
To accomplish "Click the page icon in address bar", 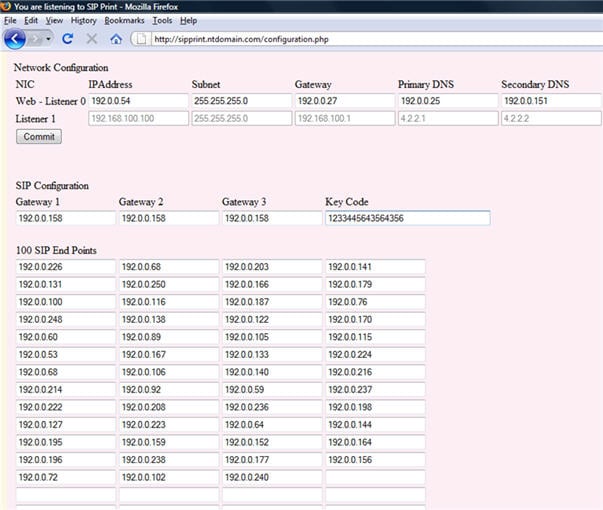I will (x=141, y=40).
